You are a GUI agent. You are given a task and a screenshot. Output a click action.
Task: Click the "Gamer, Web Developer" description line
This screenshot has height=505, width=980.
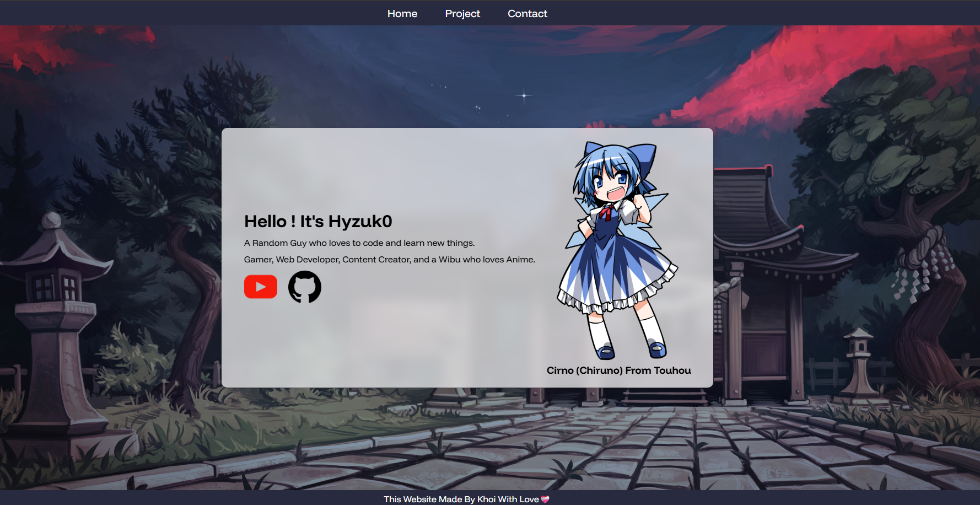pos(389,260)
